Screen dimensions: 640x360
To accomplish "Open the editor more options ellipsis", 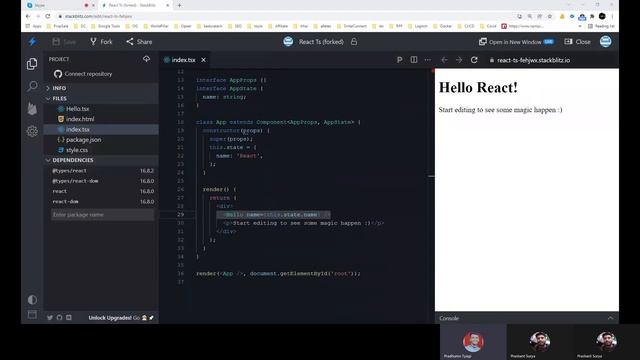I will [x=427, y=60].
